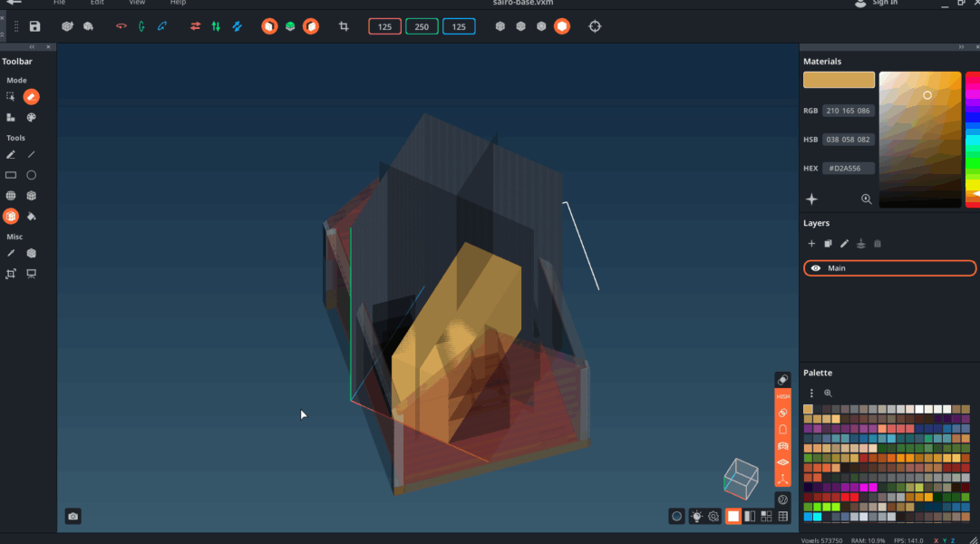This screenshot has height=544, width=980.
Task: Click the color picker gradient square
Action: (x=920, y=140)
